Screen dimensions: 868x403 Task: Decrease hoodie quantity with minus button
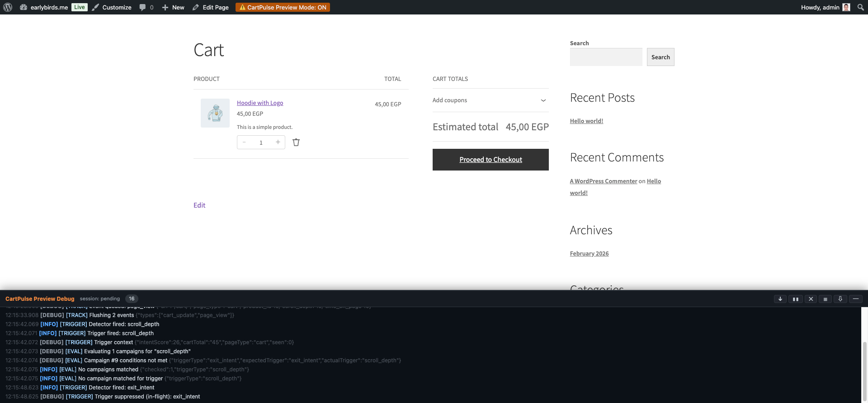pyautogui.click(x=244, y=142)
